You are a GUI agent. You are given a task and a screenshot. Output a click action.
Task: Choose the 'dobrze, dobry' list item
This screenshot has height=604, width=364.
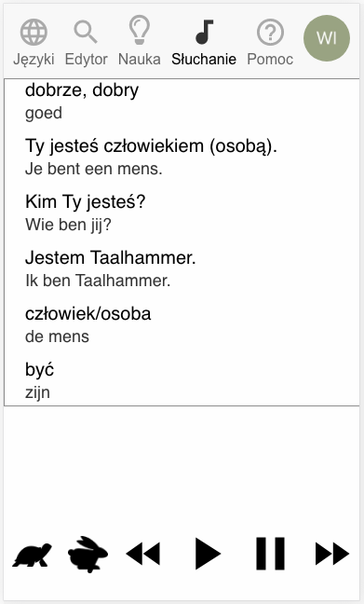point(182,102)
